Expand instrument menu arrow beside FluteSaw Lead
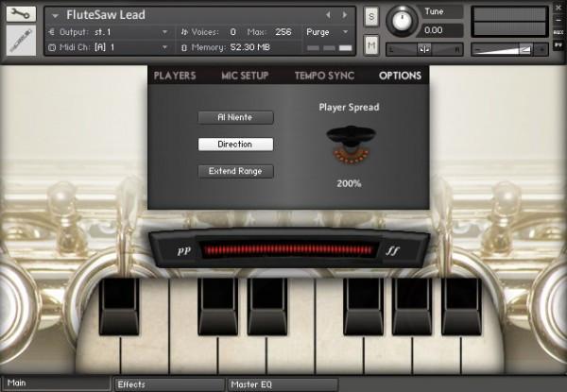 [x=56, y=15]
